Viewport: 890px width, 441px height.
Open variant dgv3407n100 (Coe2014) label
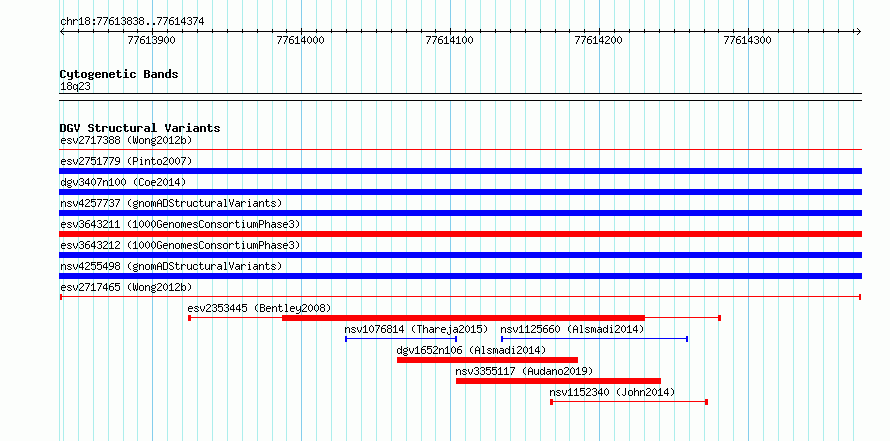click(123, 182)
